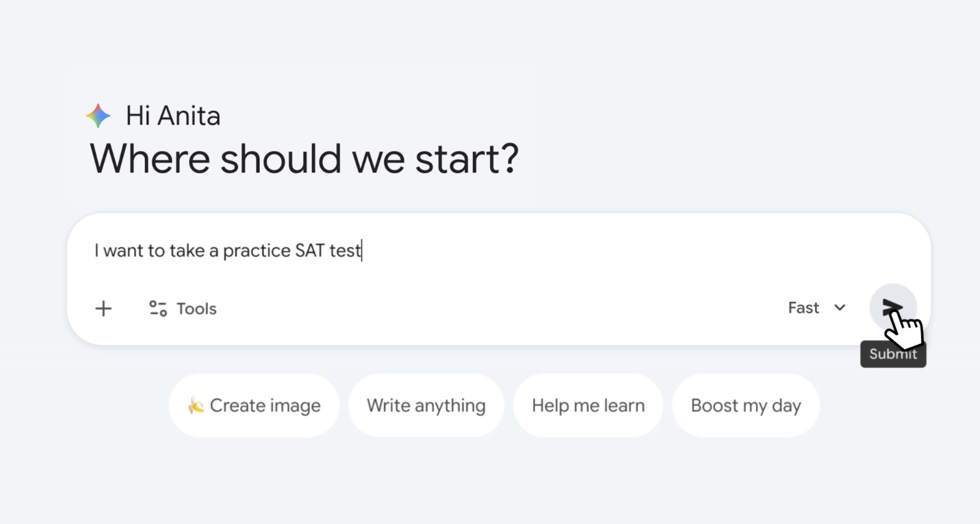Image resolution: width=980 pixels, height=524 pixels.
Task: Click the Where should we start heading
Action: coord(304,159)
